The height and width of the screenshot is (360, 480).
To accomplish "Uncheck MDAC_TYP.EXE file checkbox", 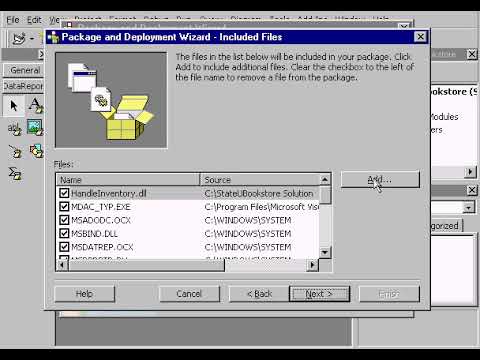I will click(x=64, y=207).
